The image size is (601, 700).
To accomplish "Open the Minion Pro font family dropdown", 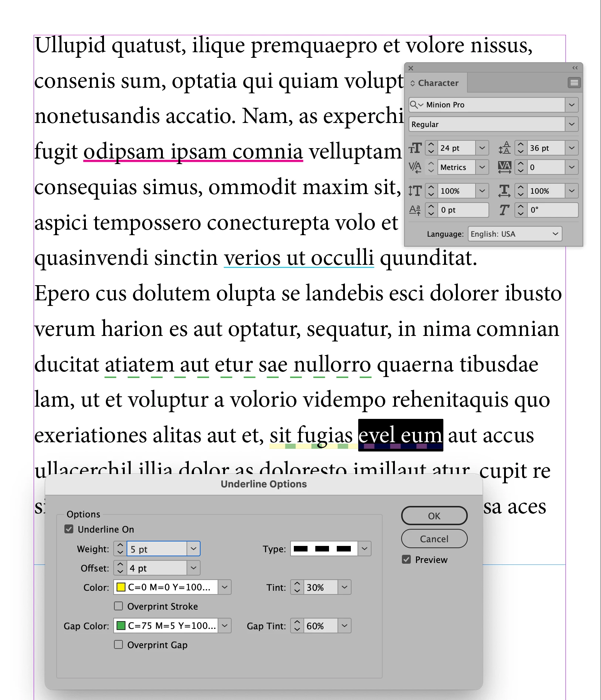I will 572,105.
